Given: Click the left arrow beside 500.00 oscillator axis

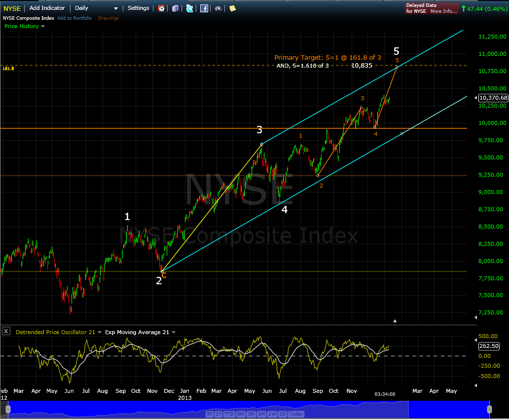Looking at the screenshot, I should pos(475,340).
